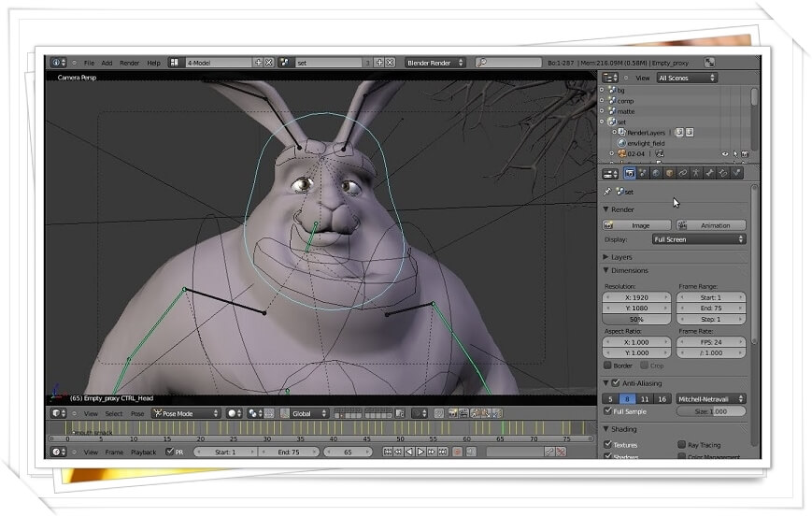Open the Render menu
This screenshot has width=812, height=517.
[x=130, y=63]
